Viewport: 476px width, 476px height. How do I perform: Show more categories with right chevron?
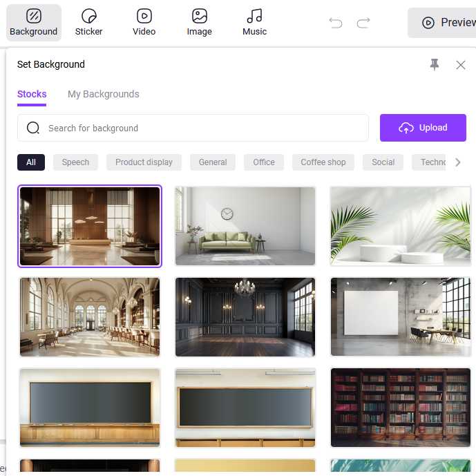458,162
